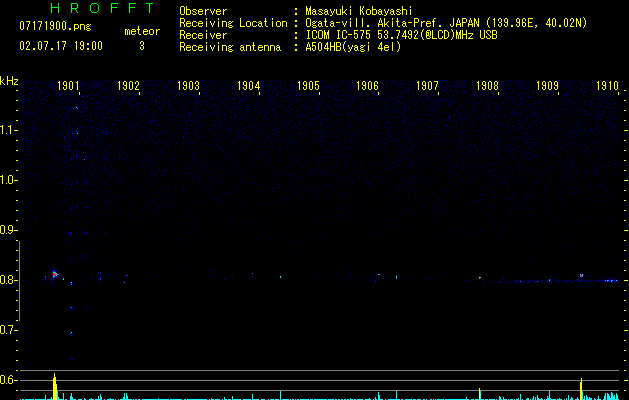Click the yellow power peak after 1909
Screen dimensions: 629x400
pos(581,389)
